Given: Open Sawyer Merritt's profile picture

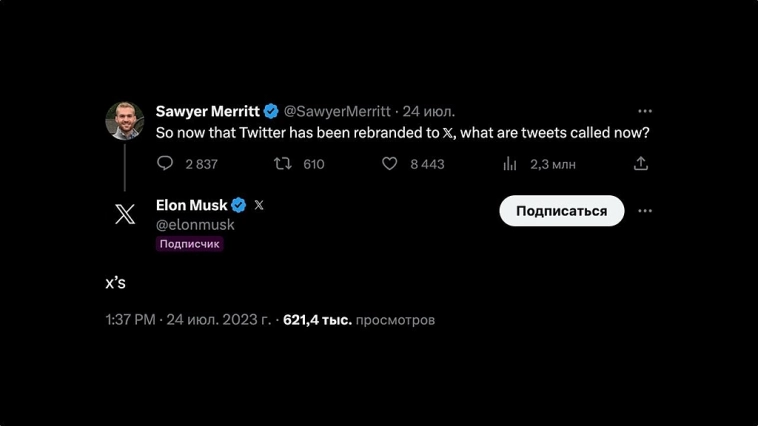Looking at the screenshot, I should (x=125, y=120).
